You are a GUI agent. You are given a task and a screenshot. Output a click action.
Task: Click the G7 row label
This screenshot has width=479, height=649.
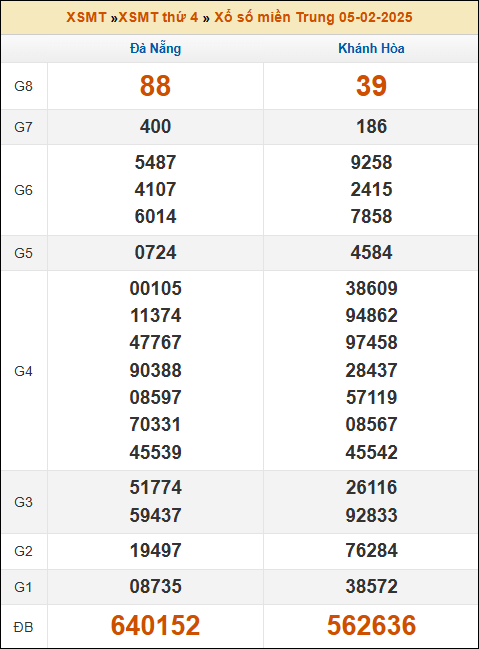(23, 127)
